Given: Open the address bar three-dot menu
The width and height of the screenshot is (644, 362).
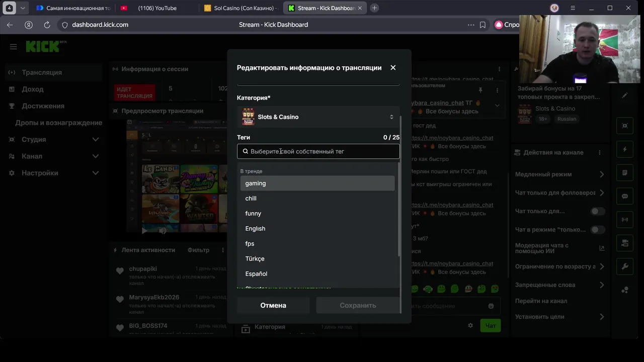Looking at the screenshot, I should (x=471, y=25).
